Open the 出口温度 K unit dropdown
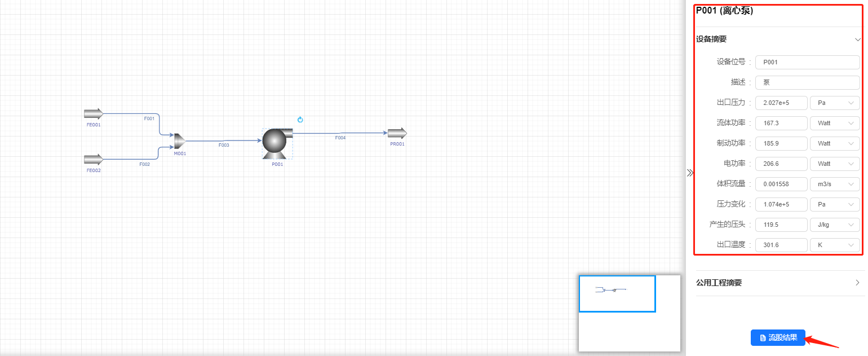Viewport: 868px width, 356px height. point(835,245)
